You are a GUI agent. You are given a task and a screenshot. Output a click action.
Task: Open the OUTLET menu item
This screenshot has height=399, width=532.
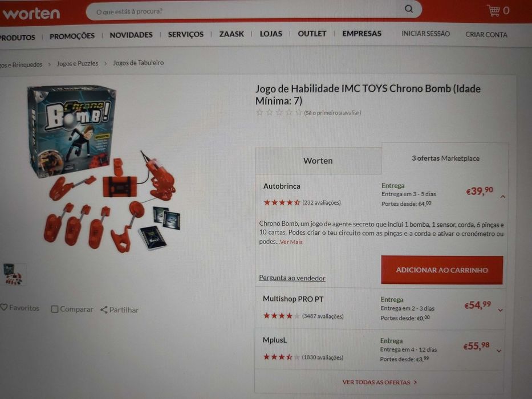[x=312, y=34]
